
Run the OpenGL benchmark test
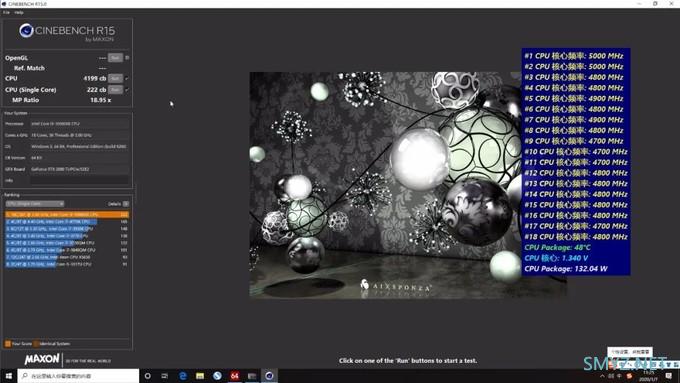(115, 58)
